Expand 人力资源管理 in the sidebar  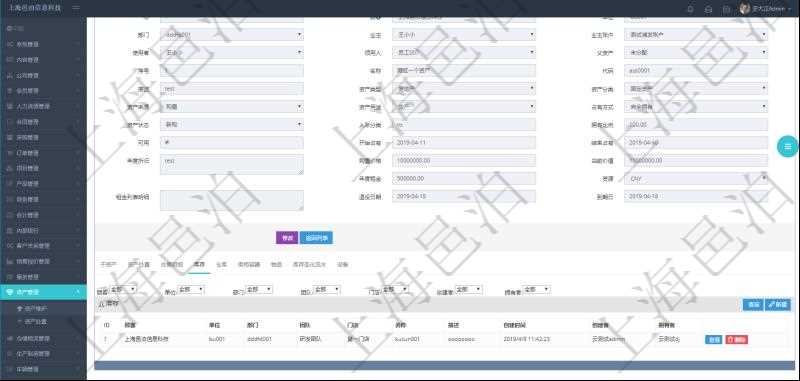coord(43,107)
